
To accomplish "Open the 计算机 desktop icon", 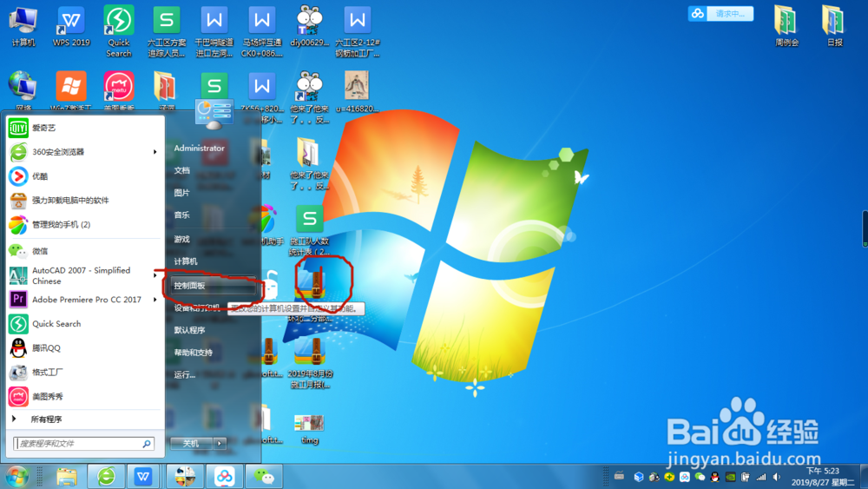I will coord(23,27).
